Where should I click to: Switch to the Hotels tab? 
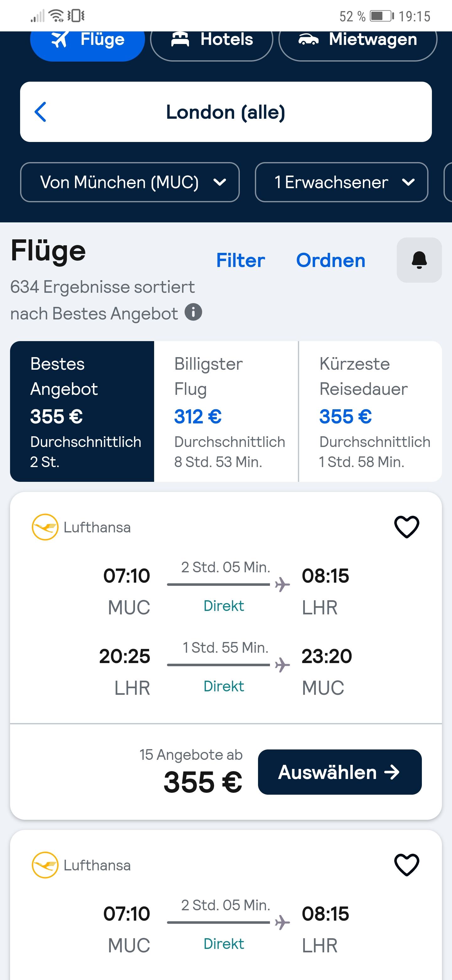(212, 40)
